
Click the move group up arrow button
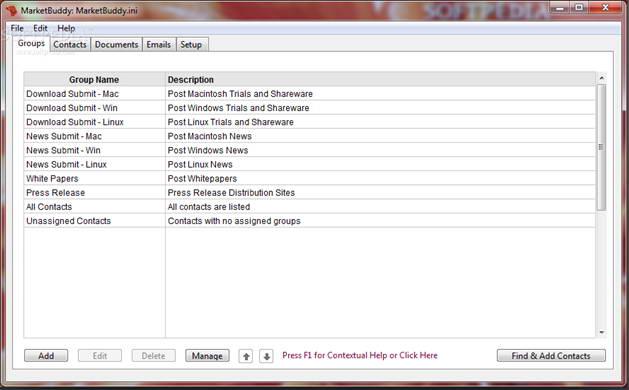click(246, 356)
